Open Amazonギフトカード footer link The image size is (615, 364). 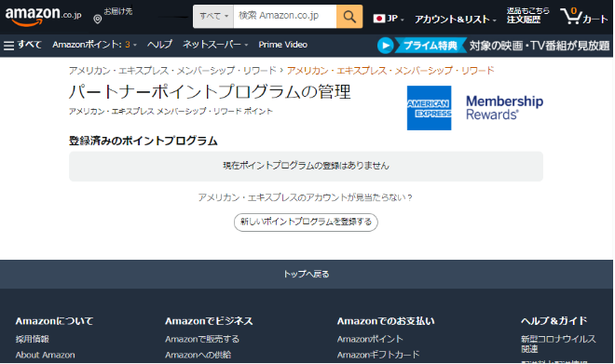coord(378,355)
